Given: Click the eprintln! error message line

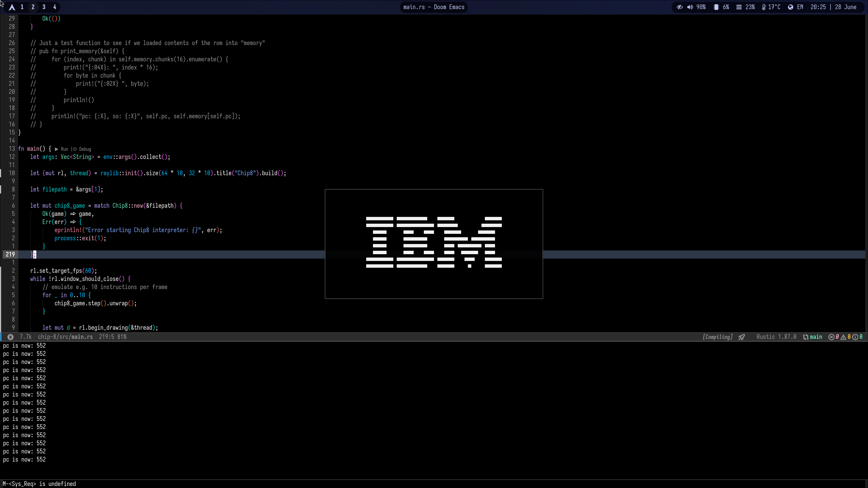Looking at the screenshot, I should pos(138,230).
